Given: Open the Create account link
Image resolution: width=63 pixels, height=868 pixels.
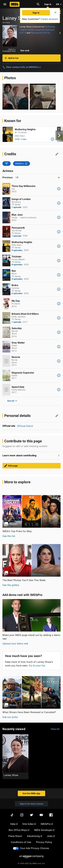Looking at the screenshot, I should point(49,19).
